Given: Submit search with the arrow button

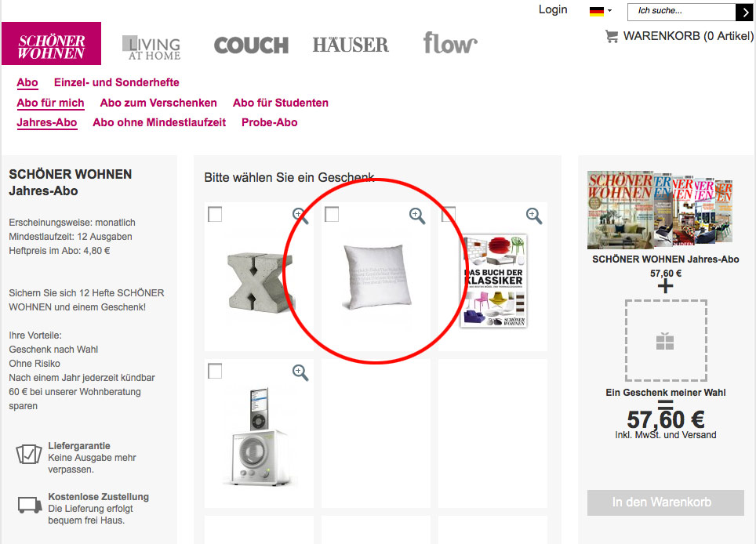Looking at the screenshot, I should [744, 12].
